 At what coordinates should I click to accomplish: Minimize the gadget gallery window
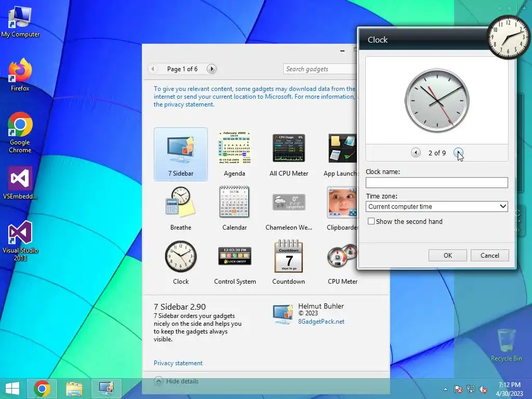tap(342, 50)
